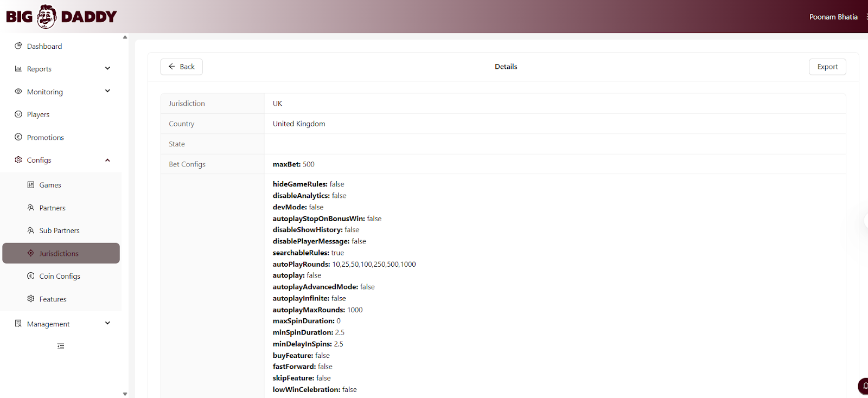Click the maxSpinDuration: 0 line
Screen dimensions: 868x398
(307, 321)
